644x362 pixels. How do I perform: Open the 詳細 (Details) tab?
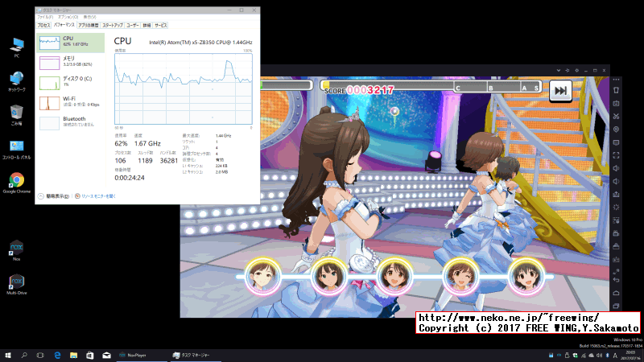tap(147, 26)
